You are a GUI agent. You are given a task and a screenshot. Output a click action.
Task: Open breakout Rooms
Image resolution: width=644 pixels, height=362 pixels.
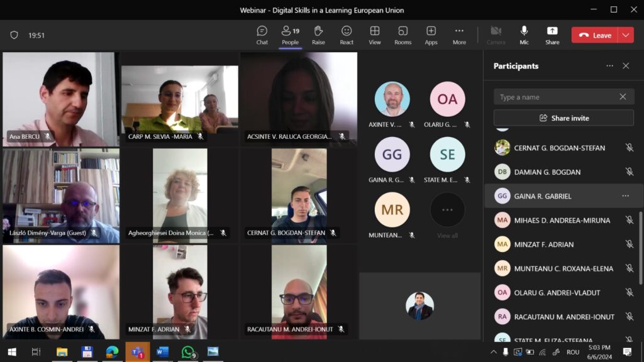[403, 35]
